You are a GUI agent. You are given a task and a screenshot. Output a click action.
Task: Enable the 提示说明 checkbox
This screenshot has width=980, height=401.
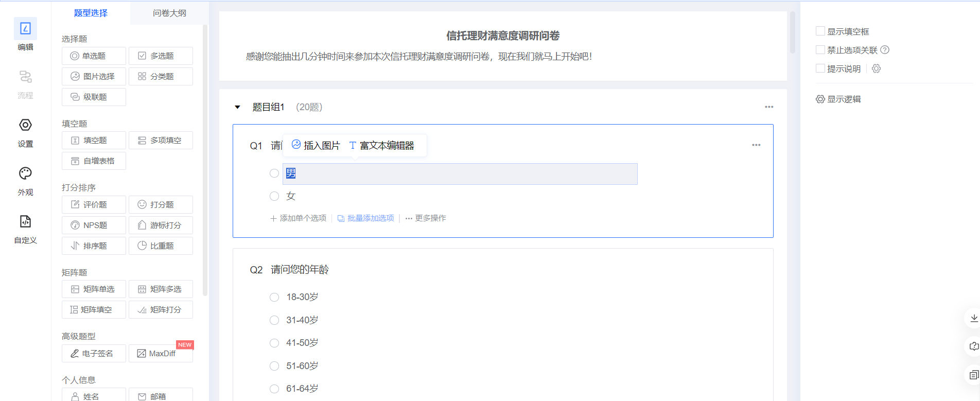[820, 68]
